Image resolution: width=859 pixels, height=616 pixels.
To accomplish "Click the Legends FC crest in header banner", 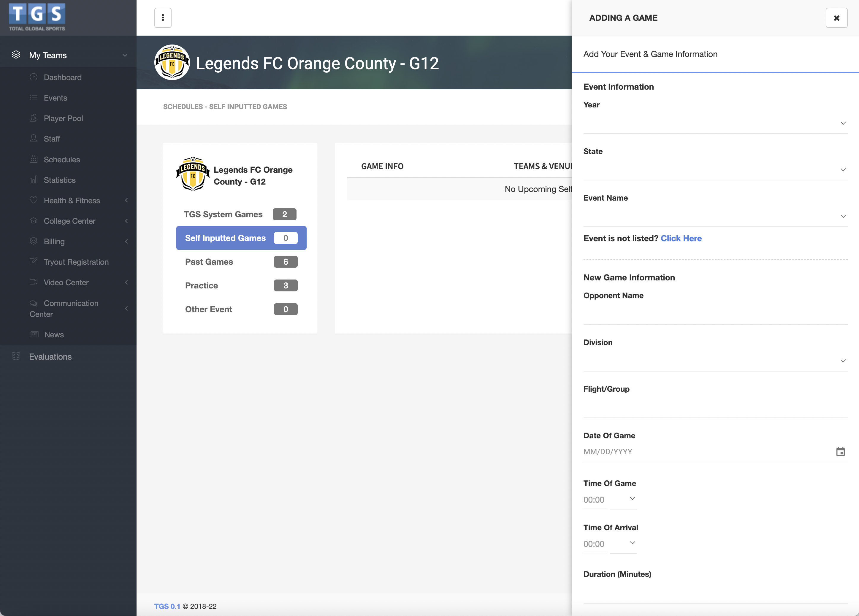I will click(x=172, y=63).
